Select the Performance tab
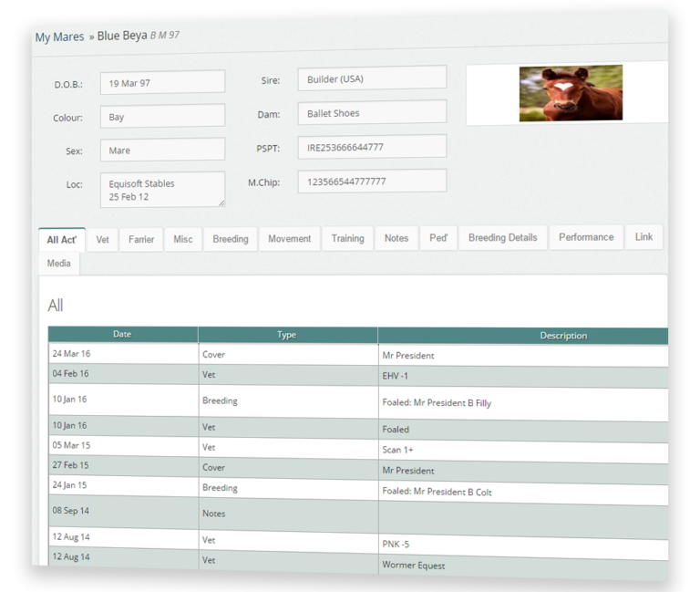Image resolution: width=700 pixels, height=592 pixels. click(x=586, y=237)
